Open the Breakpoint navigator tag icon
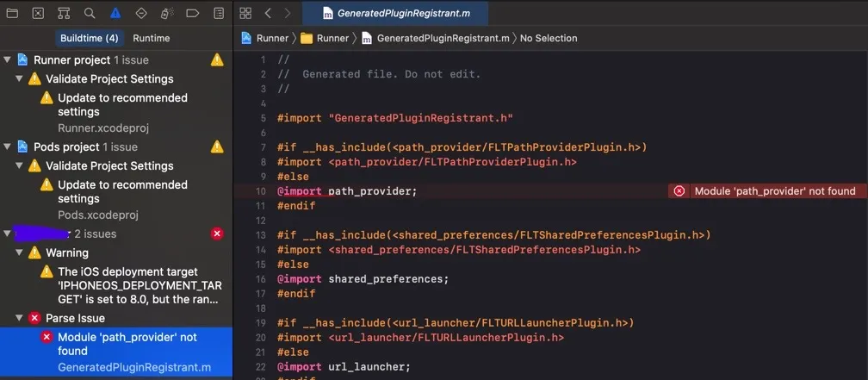Image resolution: width=868 pixels, height=380 pixels. (x=193, y=13)
